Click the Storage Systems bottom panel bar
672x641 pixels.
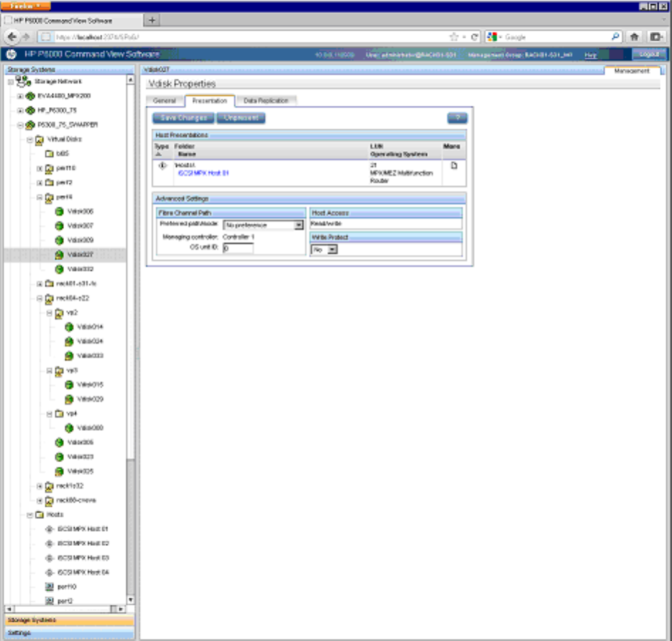pos(69,620)
